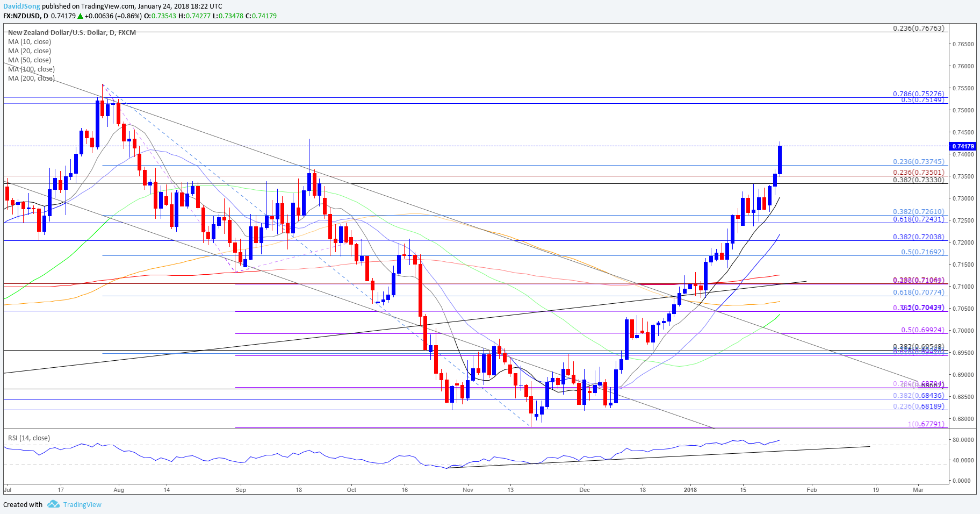Screen dimensions: 980x514
Task: Click the 2018 date axis label
Action: [690, 490]
